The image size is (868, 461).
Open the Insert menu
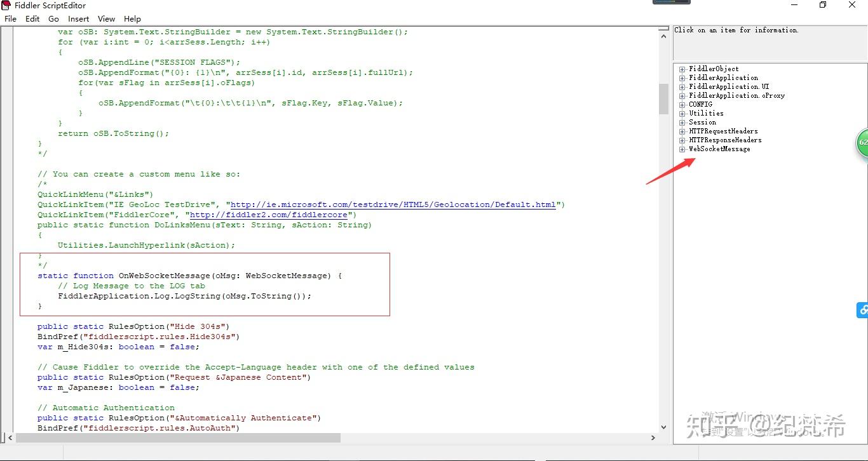pyautogui.click(x=78, y=18)
